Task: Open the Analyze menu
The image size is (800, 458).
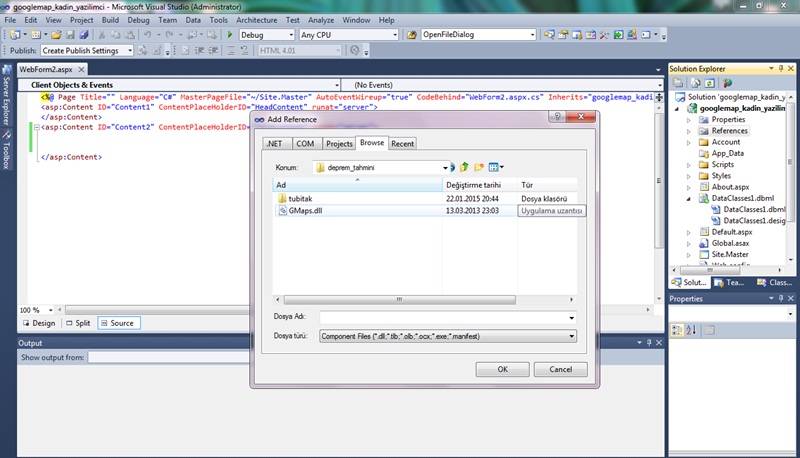Action: (x=321, y=20)
